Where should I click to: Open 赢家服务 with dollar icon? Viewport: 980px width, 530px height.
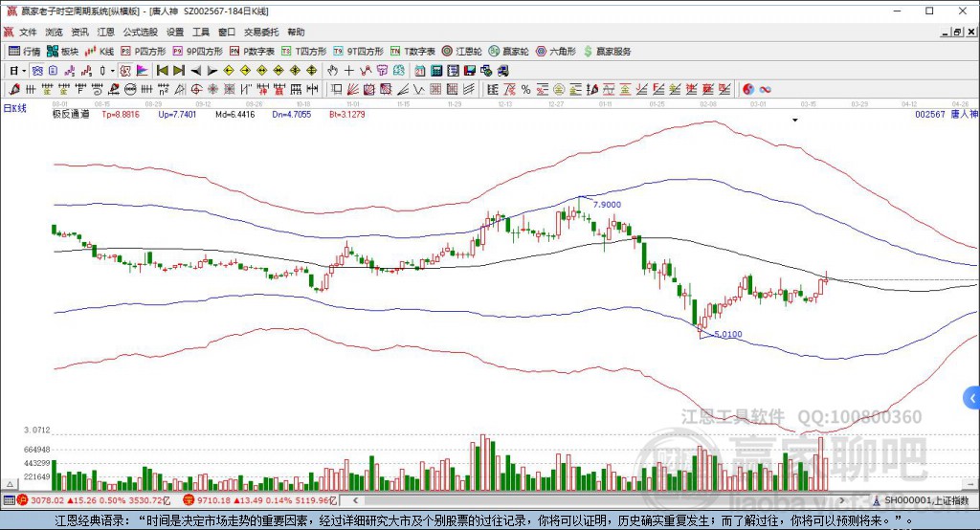(607, 52)
